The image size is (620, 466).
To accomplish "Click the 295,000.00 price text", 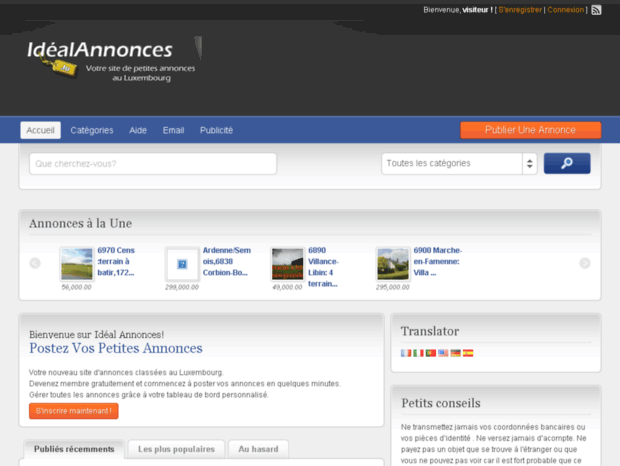I will 393,287.
